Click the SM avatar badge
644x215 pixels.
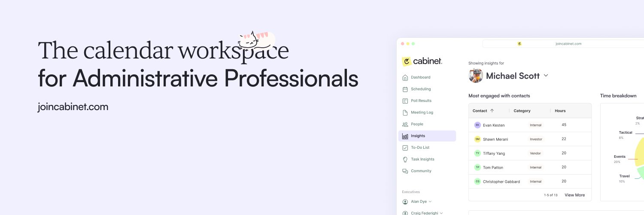(477, 139)
